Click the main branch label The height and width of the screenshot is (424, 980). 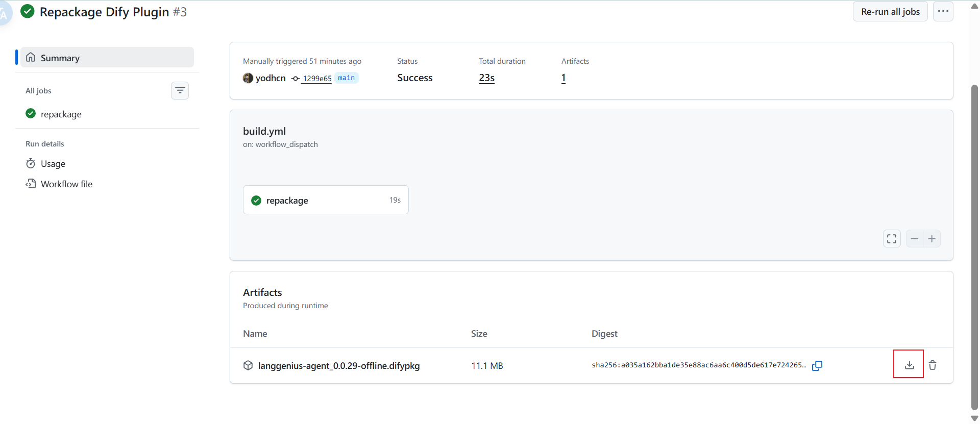[x=346, y=78]
